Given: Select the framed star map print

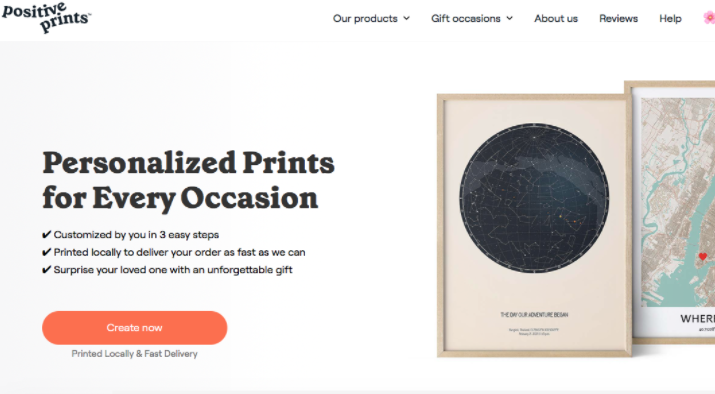Looking at the screenshot, I should [x=534, y=225].
